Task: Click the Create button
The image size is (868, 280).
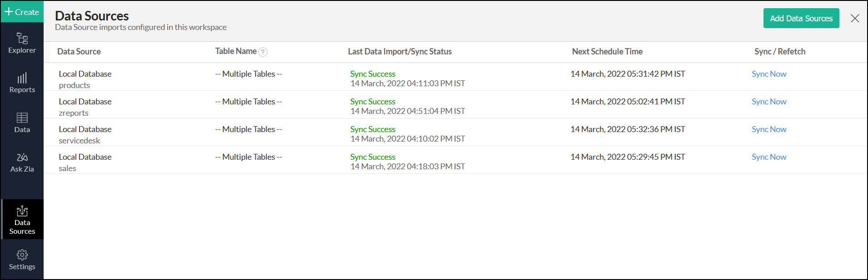Action: [x=22, y=12]
